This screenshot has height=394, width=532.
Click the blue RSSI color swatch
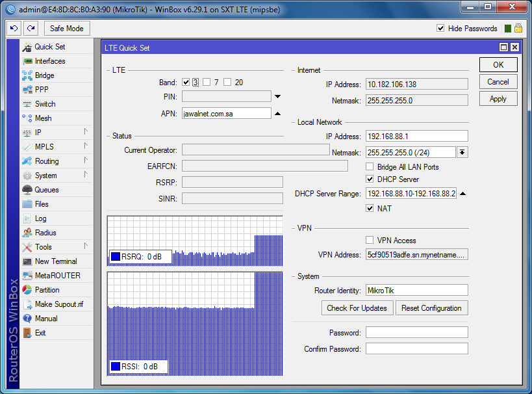116,367
